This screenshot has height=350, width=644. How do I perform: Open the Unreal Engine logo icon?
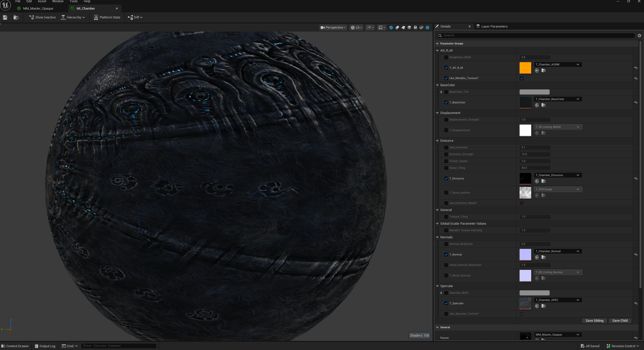pos(6,5)
